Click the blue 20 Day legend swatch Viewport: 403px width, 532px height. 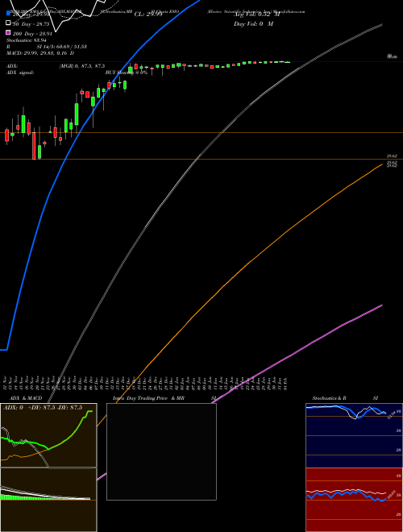pyautogui.click(x=8, y=13)
